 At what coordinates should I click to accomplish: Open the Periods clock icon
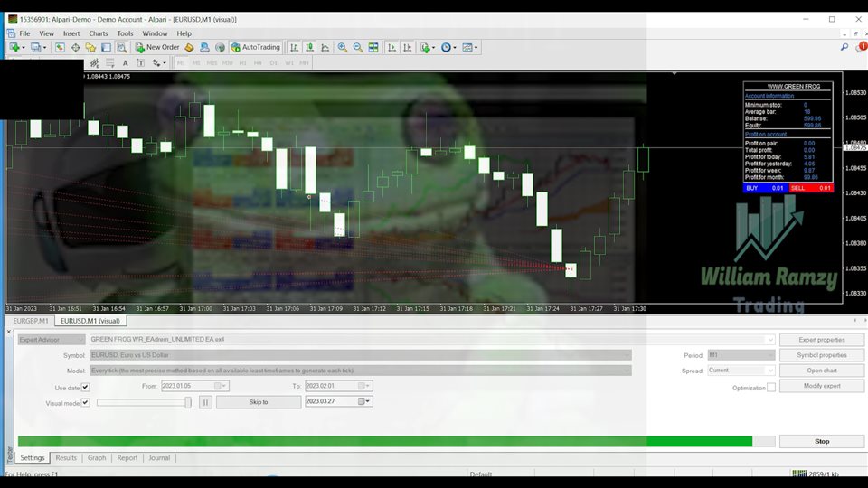446,48
